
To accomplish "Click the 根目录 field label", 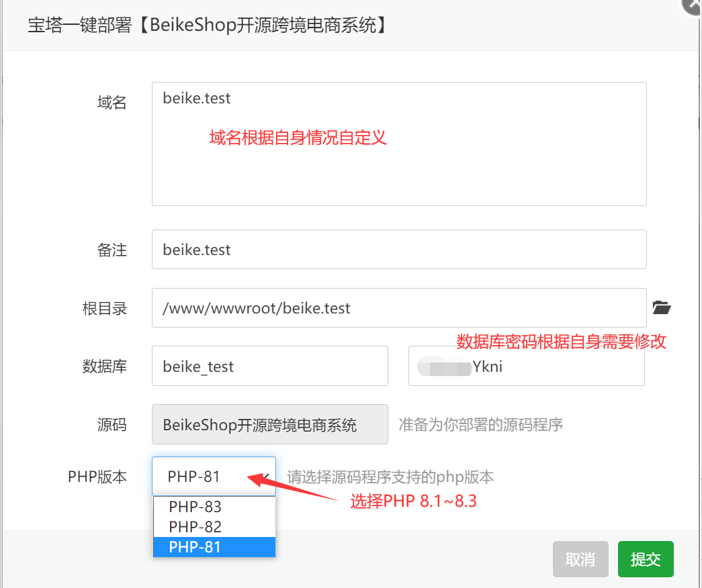I will pos(105,308).
